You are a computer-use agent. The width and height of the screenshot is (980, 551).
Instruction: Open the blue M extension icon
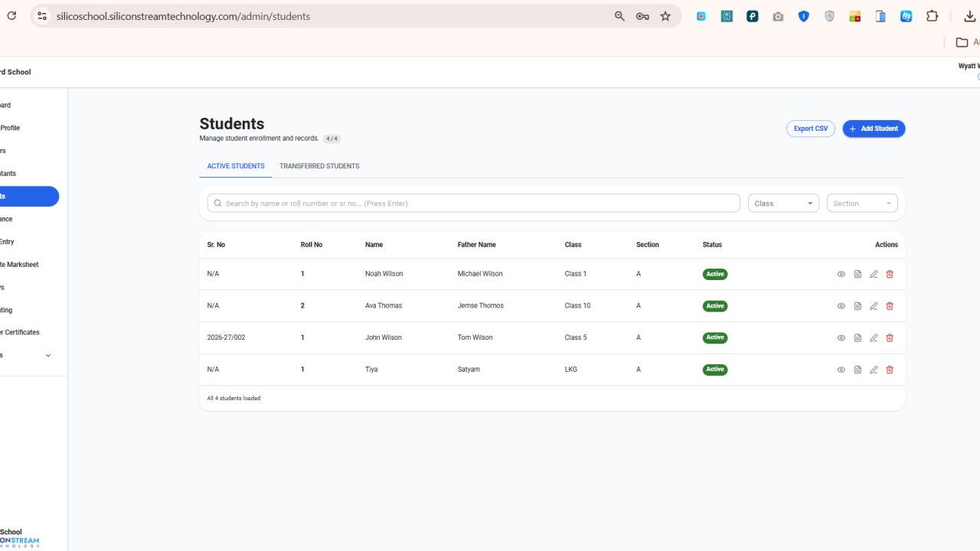(906, 16)
